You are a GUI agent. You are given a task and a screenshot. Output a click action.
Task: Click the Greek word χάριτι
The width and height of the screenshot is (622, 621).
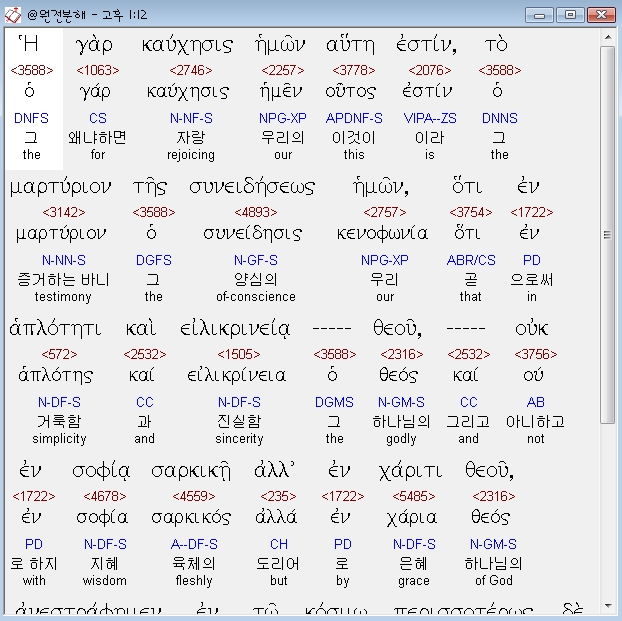click(x=411, y=472)
